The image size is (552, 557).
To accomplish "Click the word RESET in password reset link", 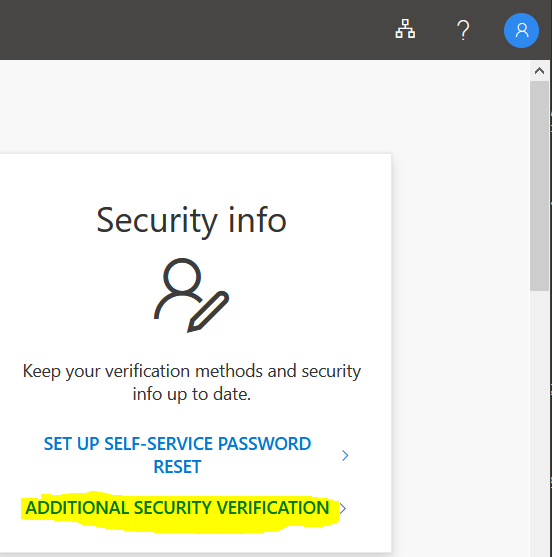I will click(177, 467).
